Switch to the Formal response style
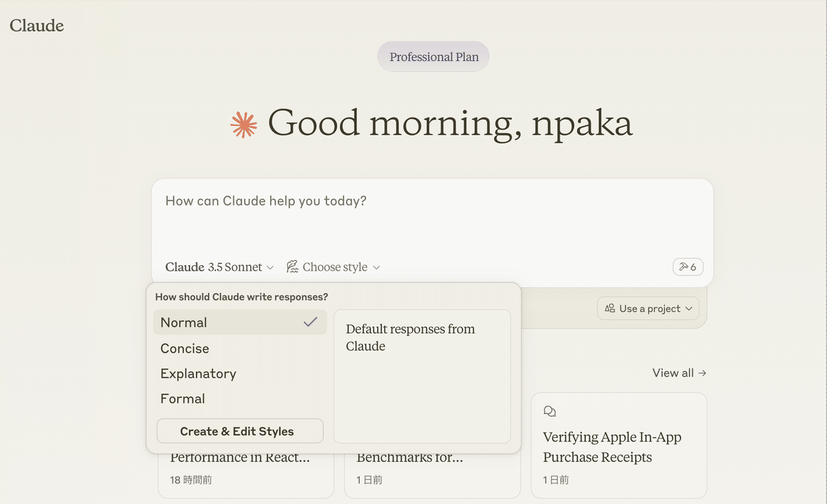Viewport: 827px width, 504px height. (183, 399)
